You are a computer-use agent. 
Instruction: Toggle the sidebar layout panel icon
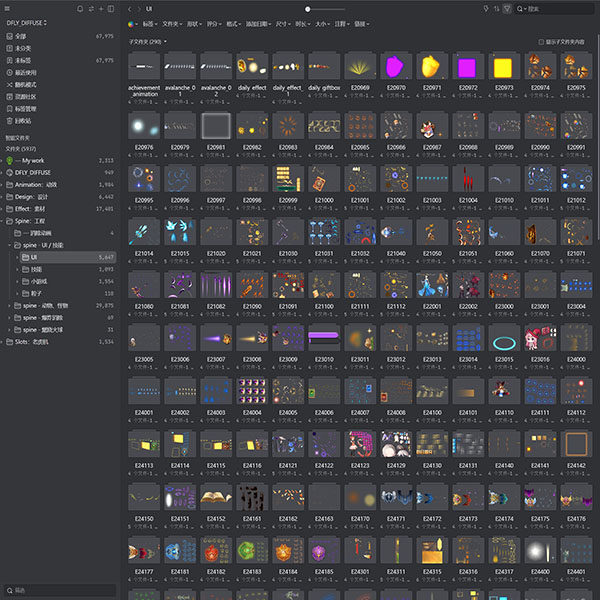(111, 8)
